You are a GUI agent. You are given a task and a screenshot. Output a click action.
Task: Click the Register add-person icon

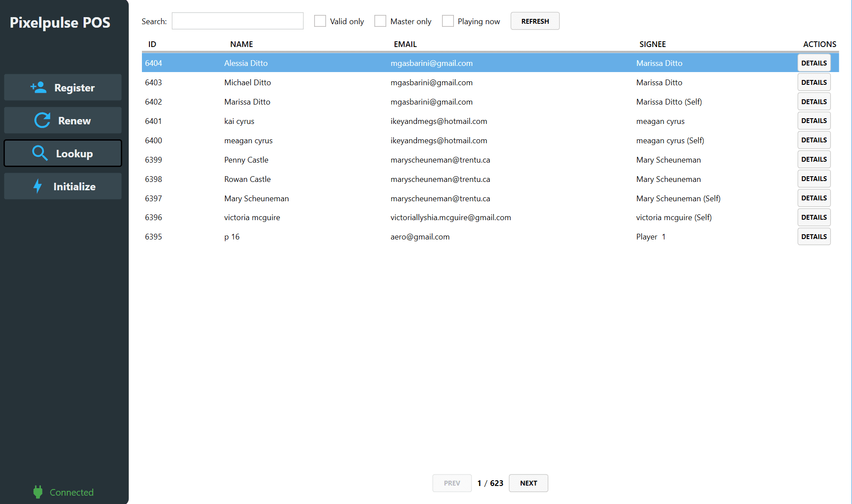tap(39, 87)
